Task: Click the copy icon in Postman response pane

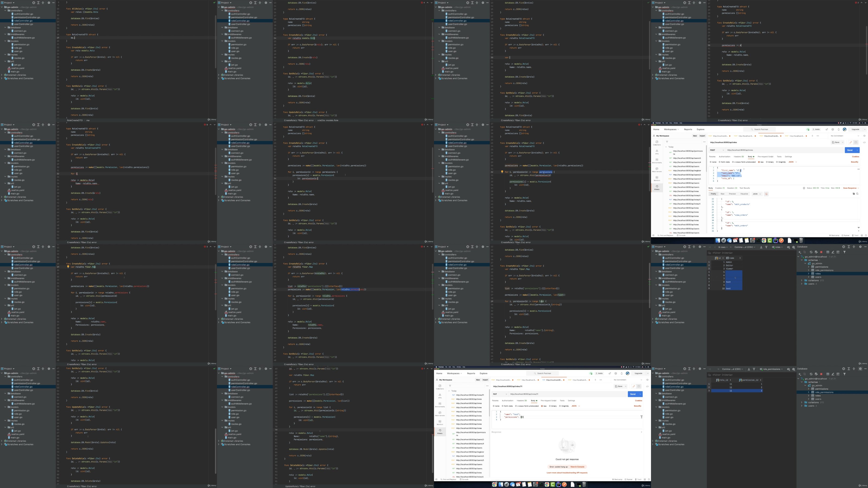Action: [854, 194]
